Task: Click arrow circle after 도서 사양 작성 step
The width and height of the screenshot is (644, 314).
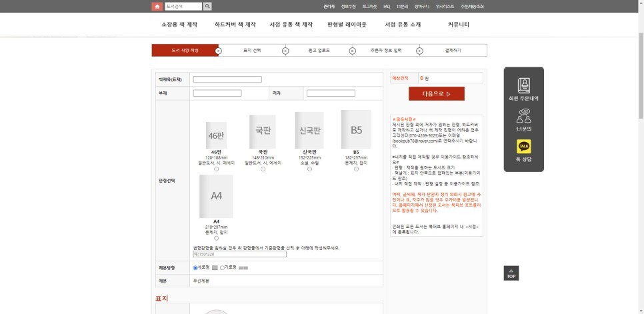Action: 219,51
